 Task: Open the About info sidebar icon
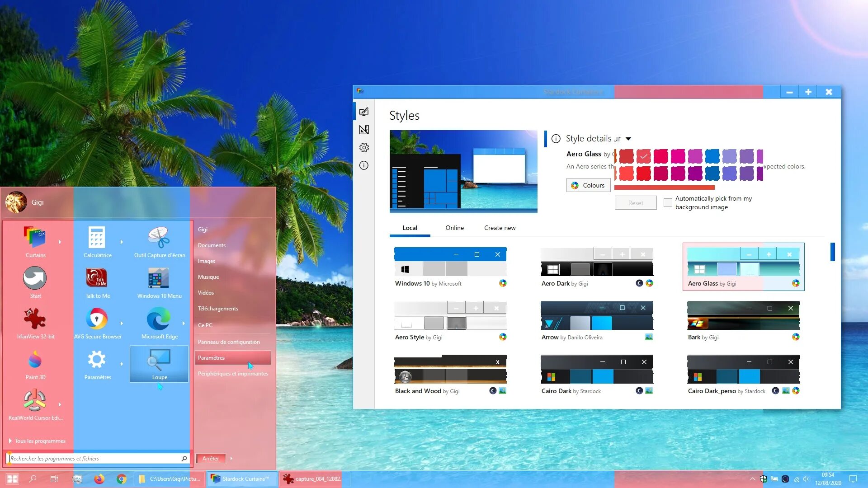(364, 165)
